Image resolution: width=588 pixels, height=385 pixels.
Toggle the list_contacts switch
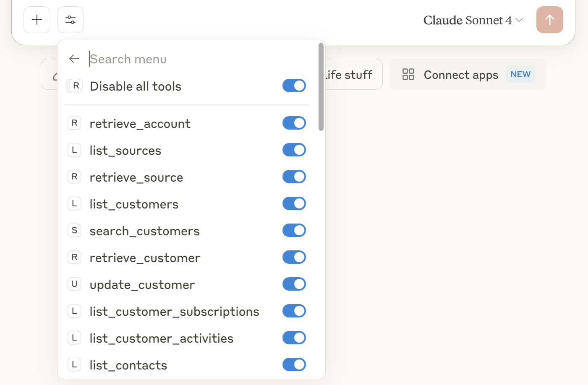[294, 364]
